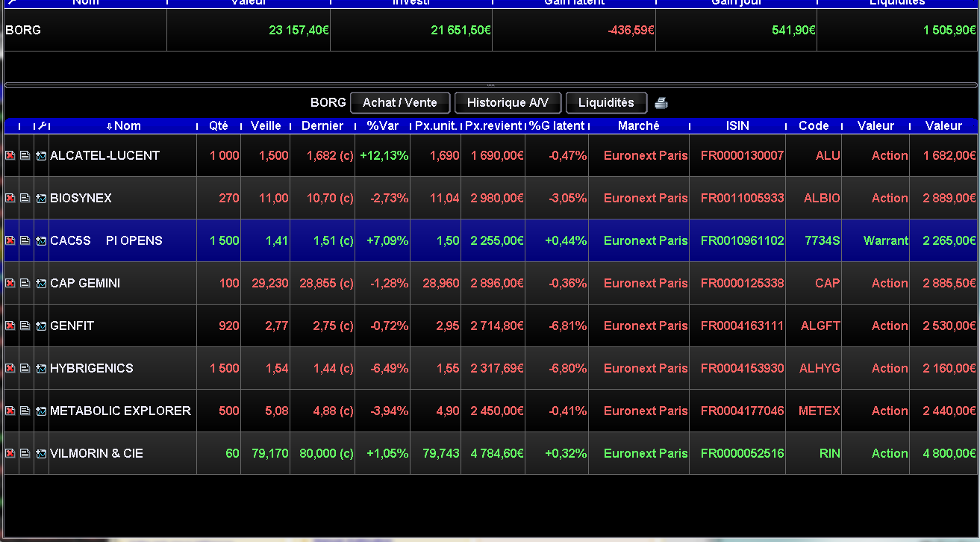Sort by the Nom column header
The height and width of the screenshot is (542, 980).
pos(123,125)
